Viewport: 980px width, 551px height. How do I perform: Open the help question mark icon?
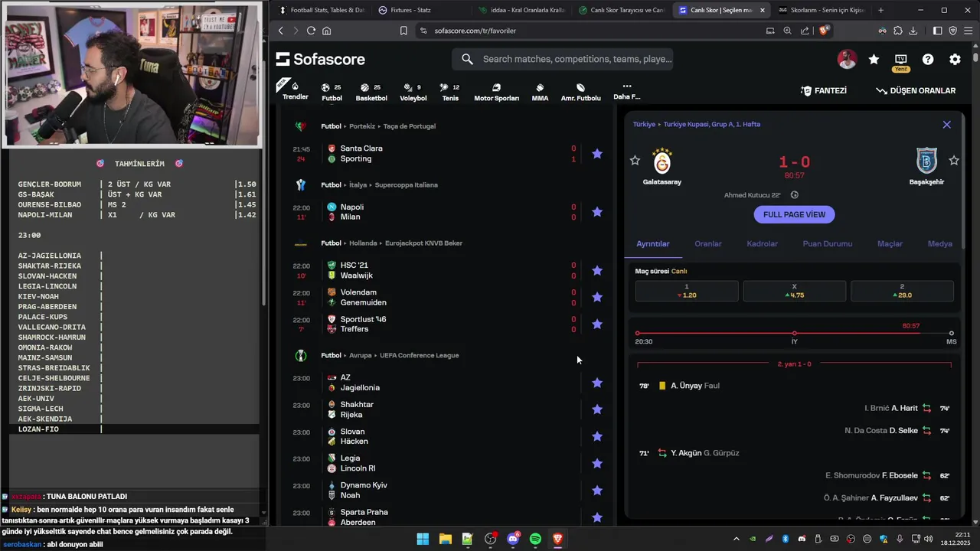pos(928,59)
